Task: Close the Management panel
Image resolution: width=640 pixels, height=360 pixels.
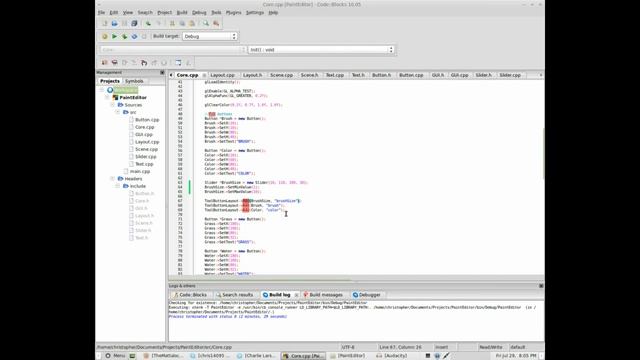Action: click(x=162, y=73)
